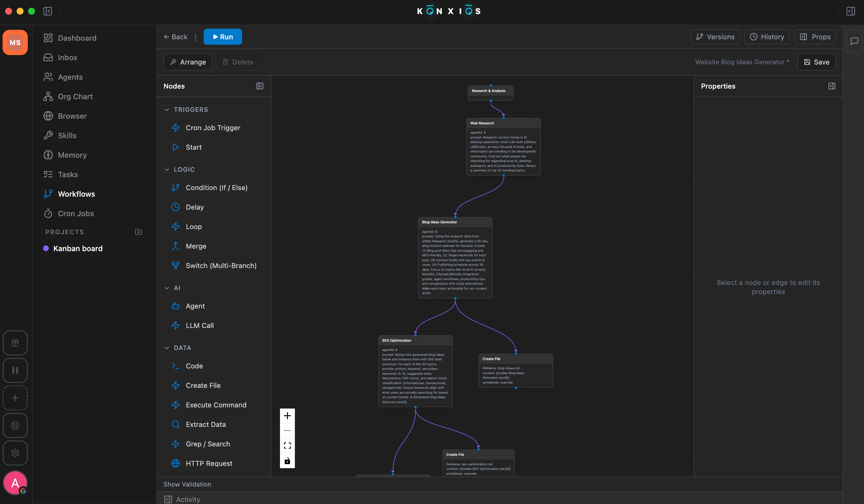Open the lifebuoy help icon
The width and height of the screenshot is (864, 504).
(x=15, y=425)
